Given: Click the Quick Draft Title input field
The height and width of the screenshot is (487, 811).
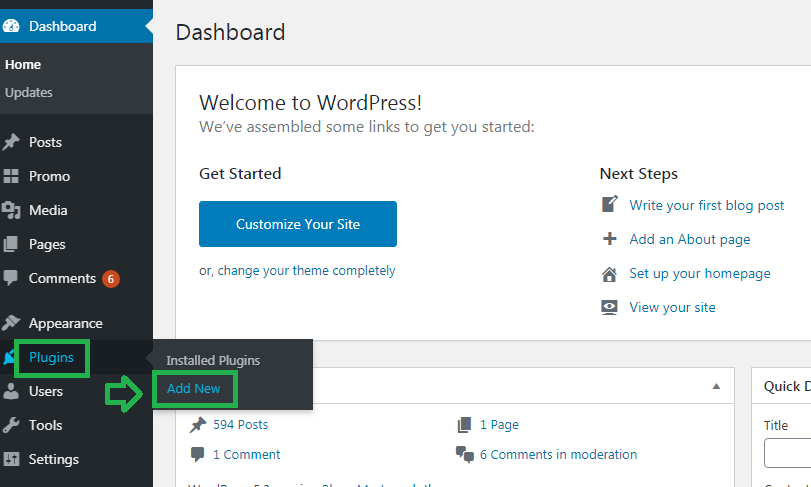Looking at the screenshot, I should 788,453.
